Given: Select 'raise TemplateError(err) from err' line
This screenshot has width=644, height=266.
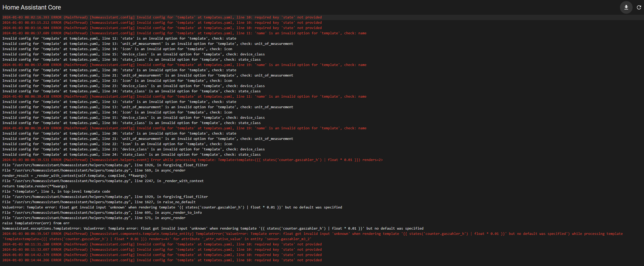Looking at the screenshot, I should (36, 223).
